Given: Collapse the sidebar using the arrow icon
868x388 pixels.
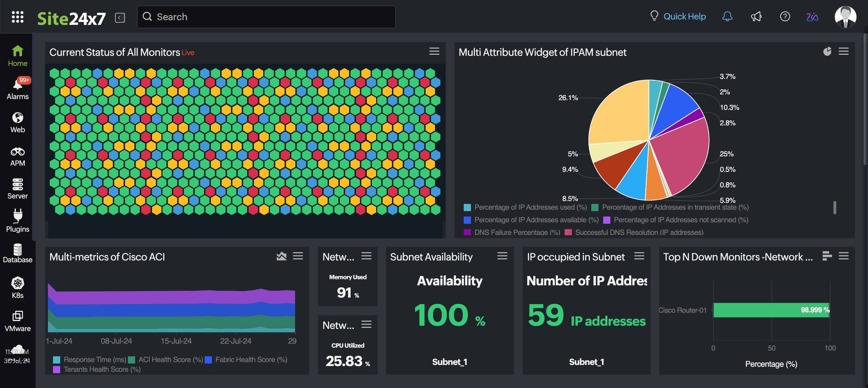Looking at the screenshot, I should pos(120,17).
